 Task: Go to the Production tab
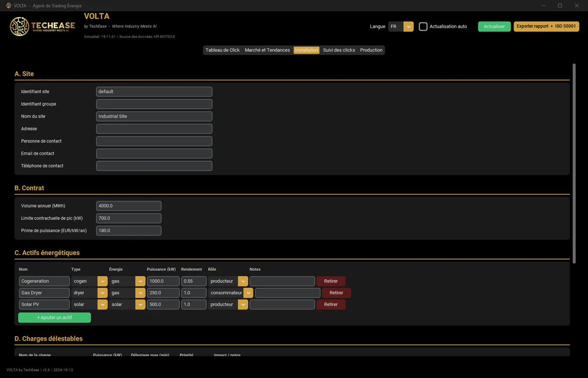tap(371, 50)
